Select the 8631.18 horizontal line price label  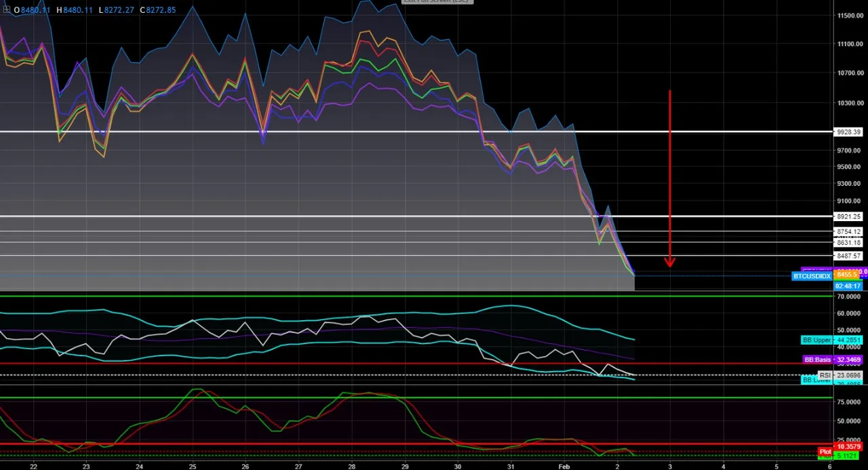[848, 242]
